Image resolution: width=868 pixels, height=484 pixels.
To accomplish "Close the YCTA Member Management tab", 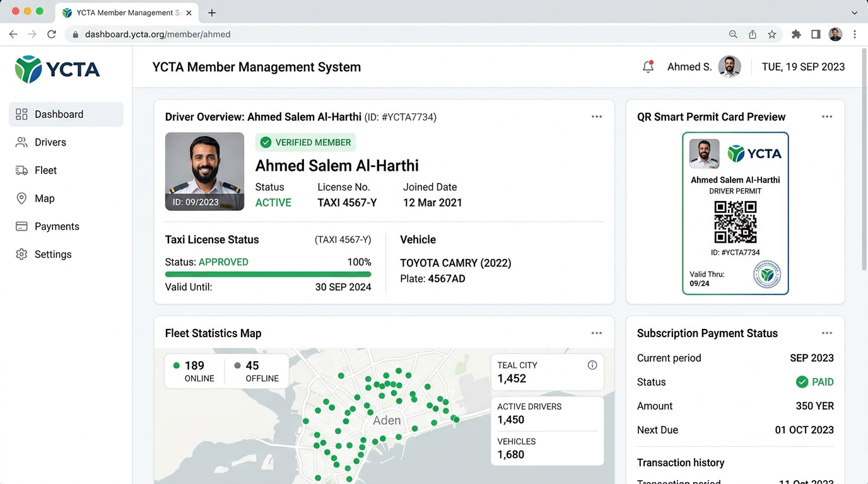I will click(x=189, y=13).
